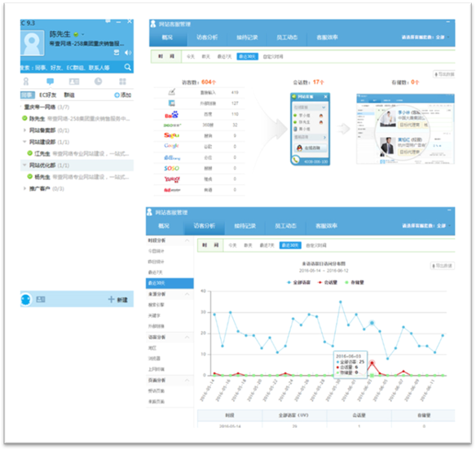This screenshot has width=476, height=450.
Task: Click the 添加 add button
Action: (122, 95)
